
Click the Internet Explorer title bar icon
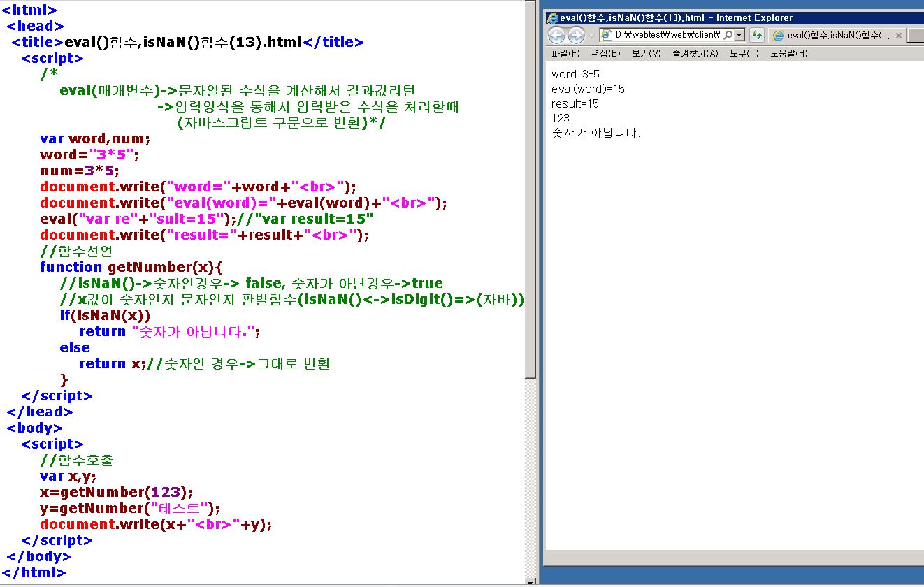(x=552, y=18)
